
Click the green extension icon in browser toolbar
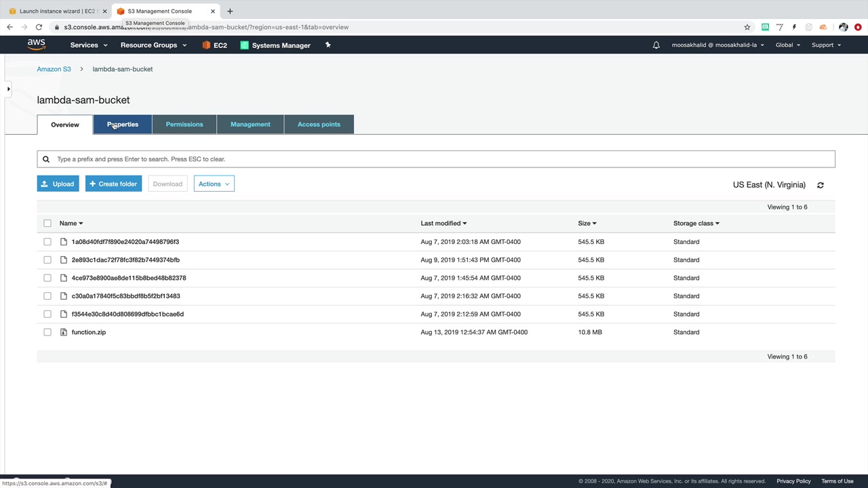point(765,27)
